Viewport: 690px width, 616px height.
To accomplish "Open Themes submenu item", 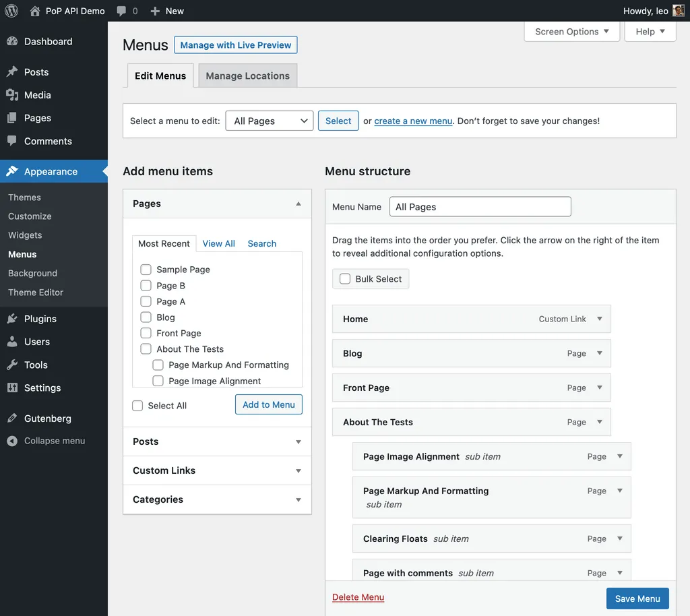I will pos(25,197).
